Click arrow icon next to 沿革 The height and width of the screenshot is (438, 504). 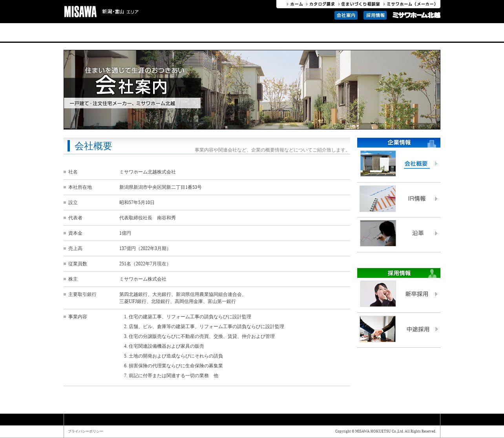(x=436, y=234)
